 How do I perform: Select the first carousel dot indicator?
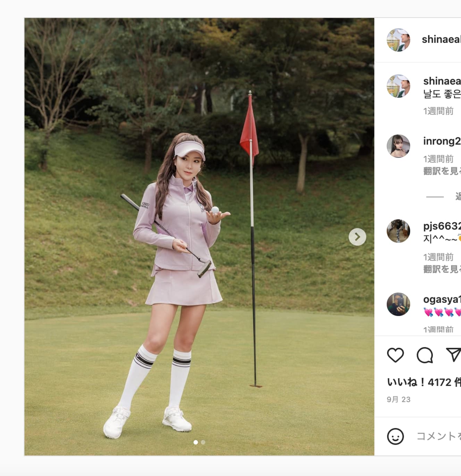(195, 442)
